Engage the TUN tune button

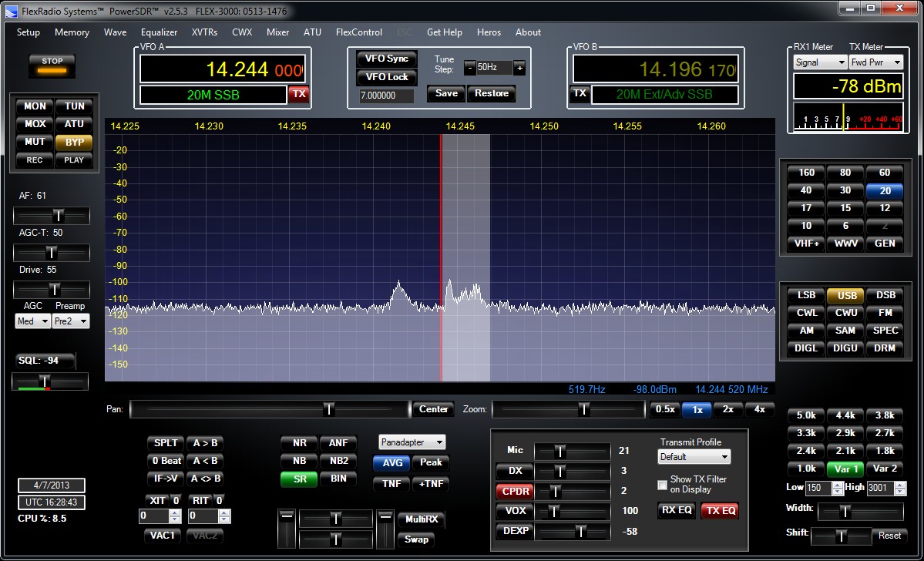click(x=74, y=106)
